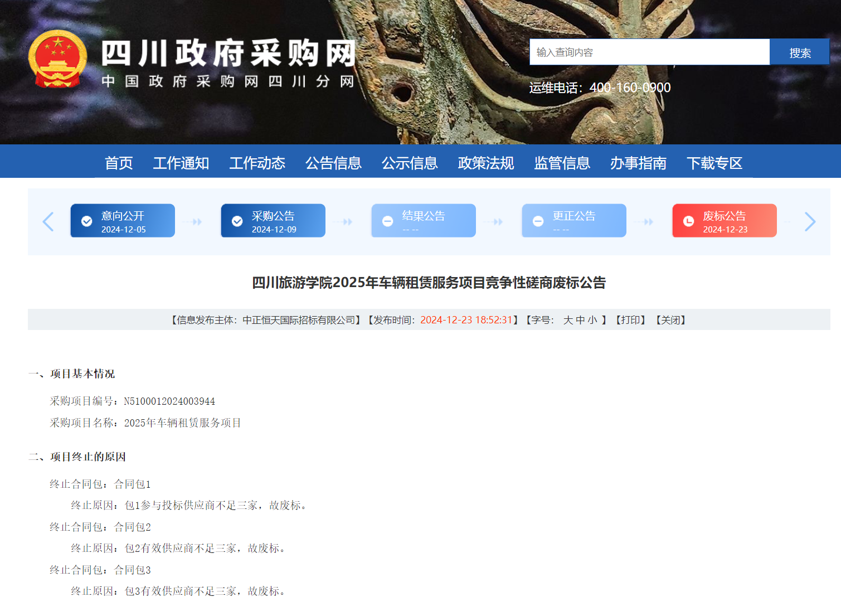Click project number N5100012024003944
The width and height of the screenshot is (841, 616).
pyautogui.click(x=169, y=401)
